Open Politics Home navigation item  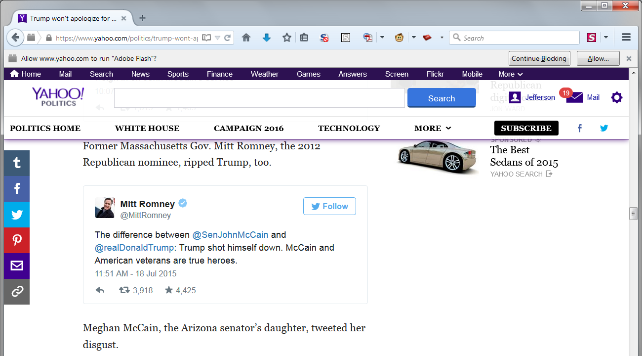pos(45,128)
